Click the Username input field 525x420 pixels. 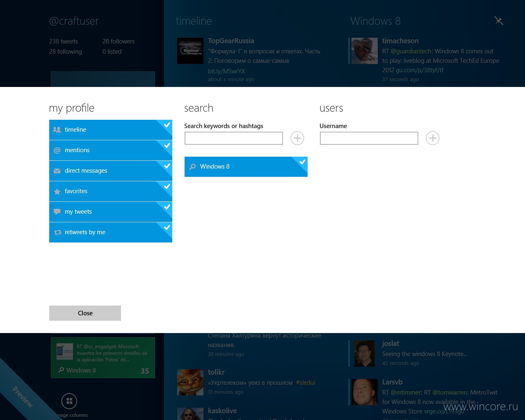click(369, 138)
